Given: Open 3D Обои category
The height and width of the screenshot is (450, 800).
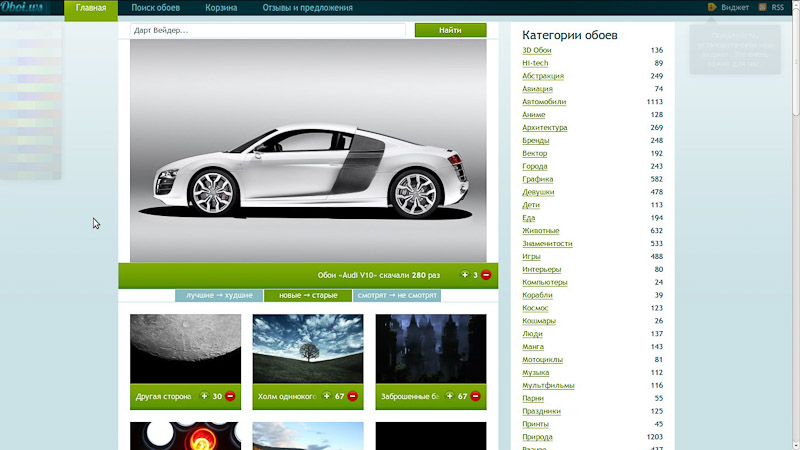Looking at the screenshot, I should 537,50.
